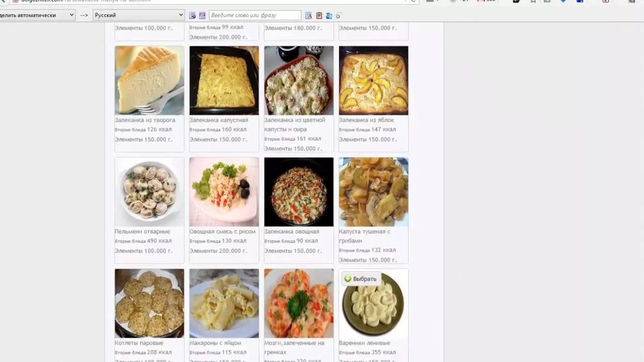The width and height of the screenshot is (644, 362).
Task: Open the Мозги запеченные на гренках photo
Action: pyautogui.click(x=299, y=303)
